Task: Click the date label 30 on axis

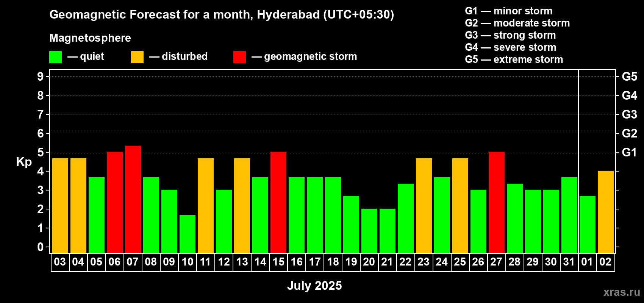Action: click(x=551, y=262)
